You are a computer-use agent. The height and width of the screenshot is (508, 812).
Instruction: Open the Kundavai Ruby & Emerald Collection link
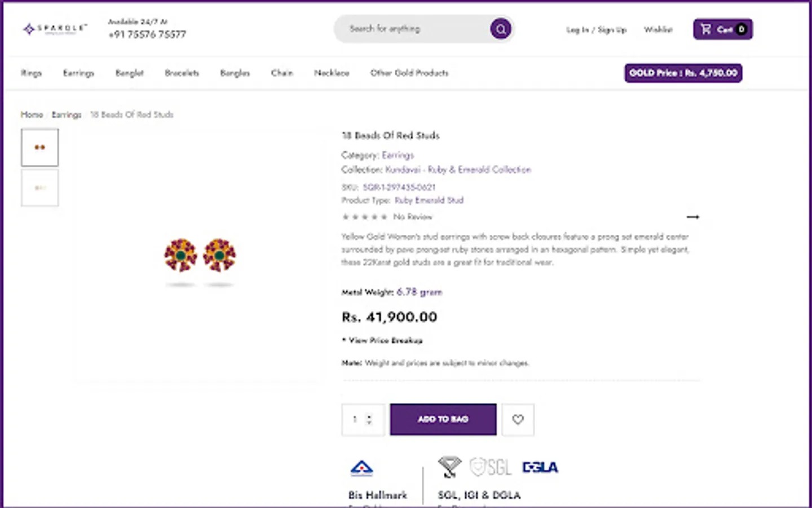pyautogui.click(x=458, y=169)
